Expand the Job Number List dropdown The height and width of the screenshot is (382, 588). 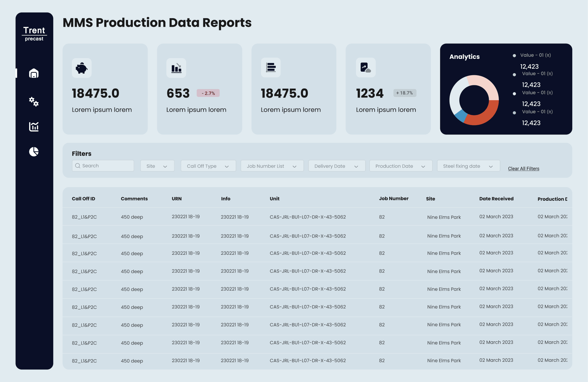click(272, 166)
